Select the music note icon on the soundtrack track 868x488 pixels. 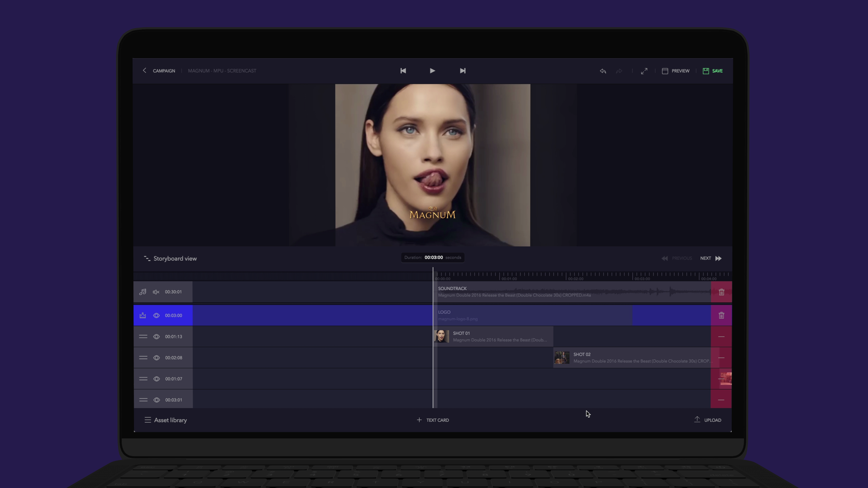(142, 291)
